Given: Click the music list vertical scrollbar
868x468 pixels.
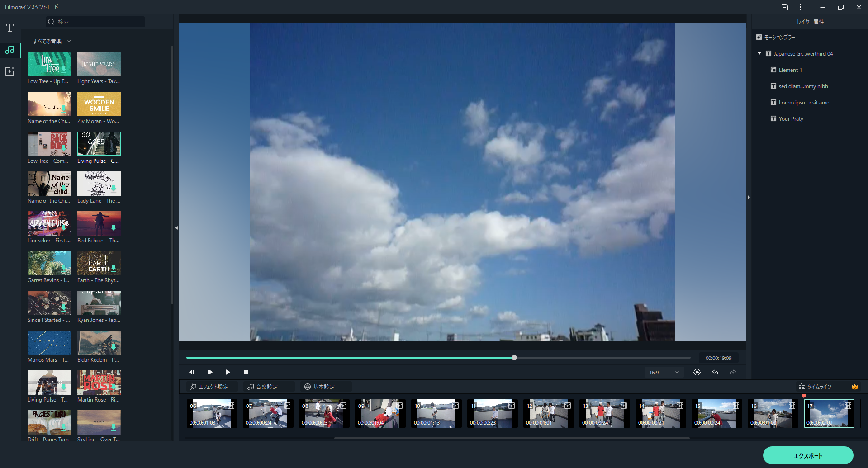Looking at the screenshot, I should (172, 175).
